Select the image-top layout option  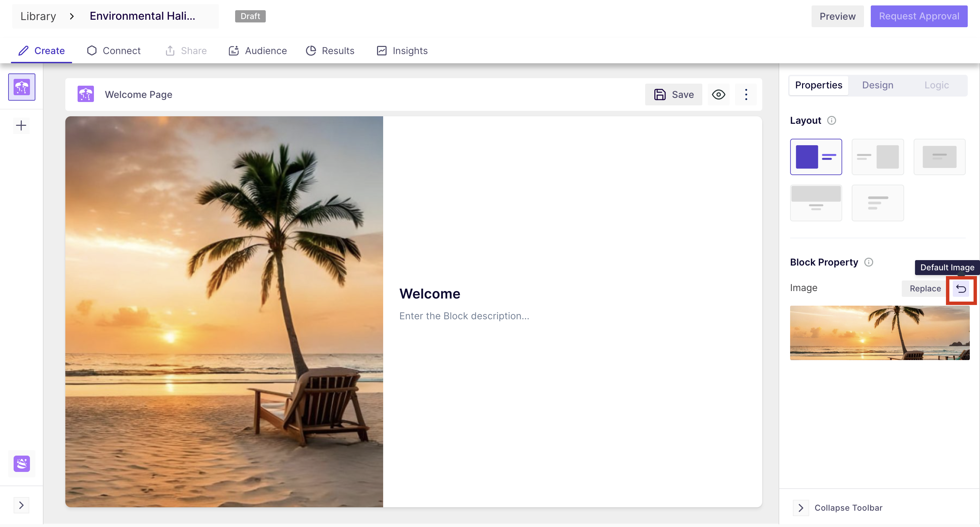816,203
